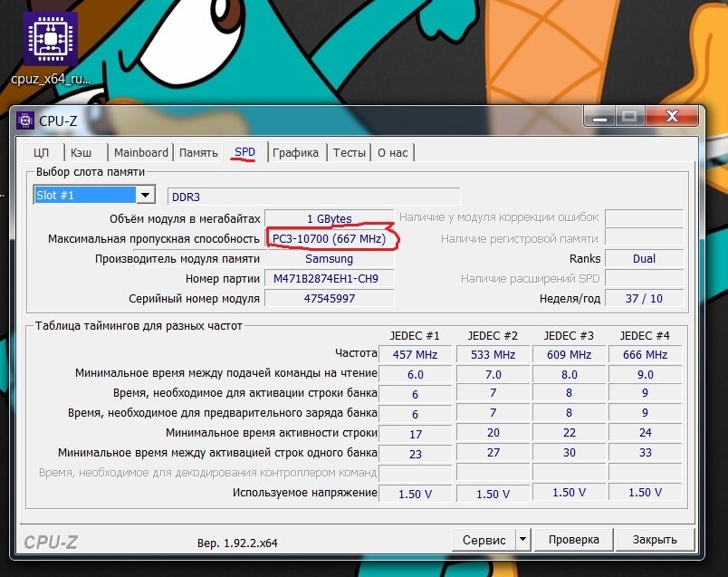This screenshot has width=728, height=577.
Task: Open the Сервис dropdown arrow
Action: click(522, 540)
